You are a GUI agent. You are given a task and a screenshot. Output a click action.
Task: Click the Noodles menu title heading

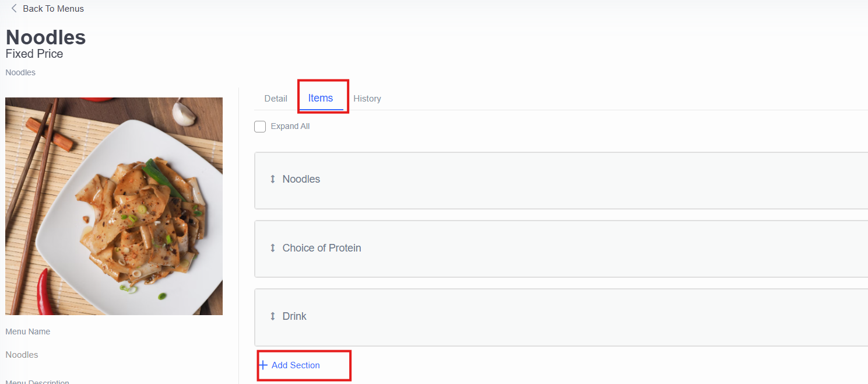46,37
